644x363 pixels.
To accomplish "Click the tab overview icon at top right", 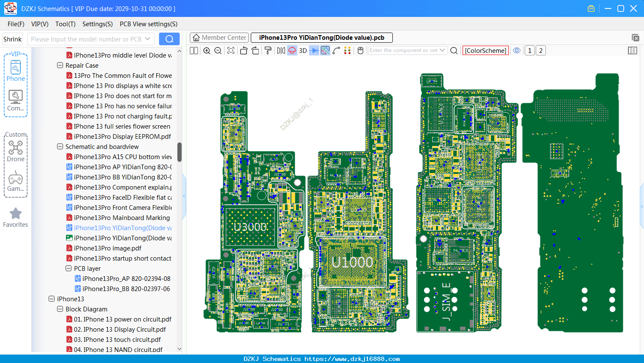I will click(635, 38).
